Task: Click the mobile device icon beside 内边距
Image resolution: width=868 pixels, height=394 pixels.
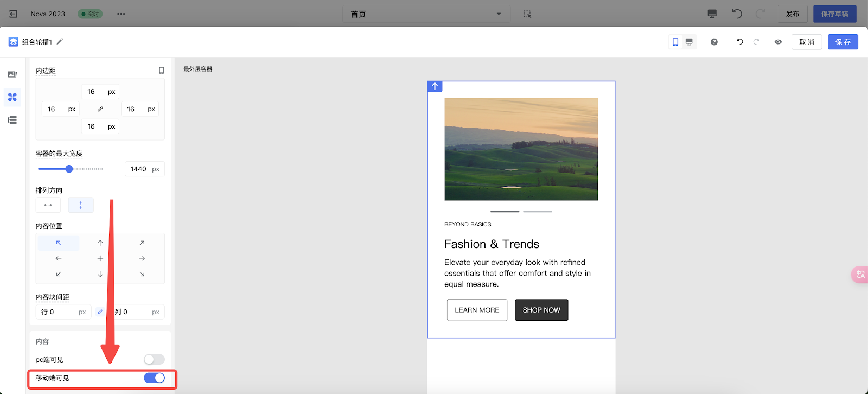Action: 161,71
